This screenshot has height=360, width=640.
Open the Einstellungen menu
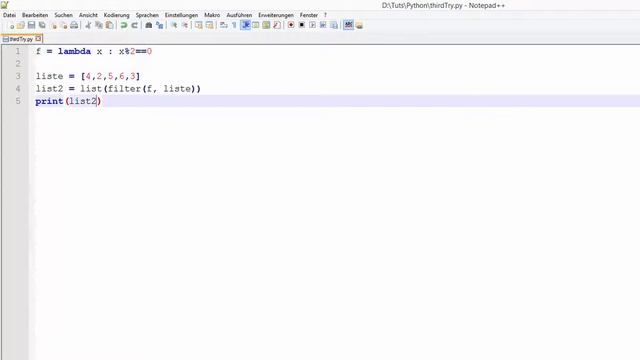[x=181, y=15]
